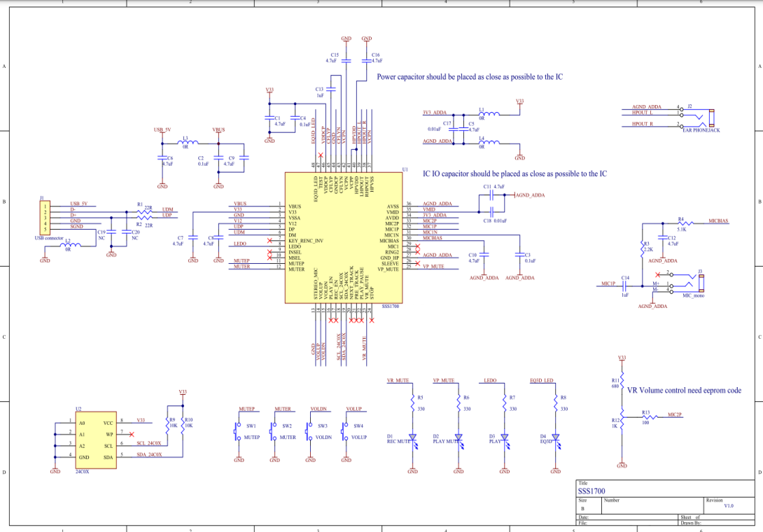Click resistor R13 100 symbol
Viewport: 763px width, 532px height.
(649, 417)
